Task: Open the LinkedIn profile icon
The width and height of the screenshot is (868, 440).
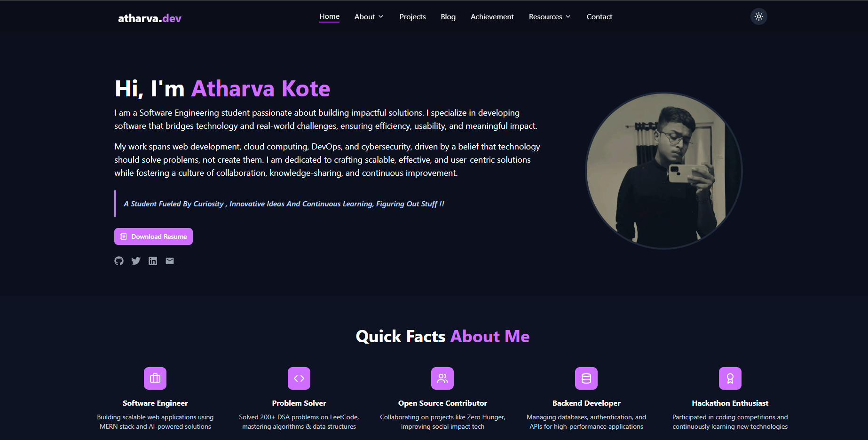Action: 153,261
